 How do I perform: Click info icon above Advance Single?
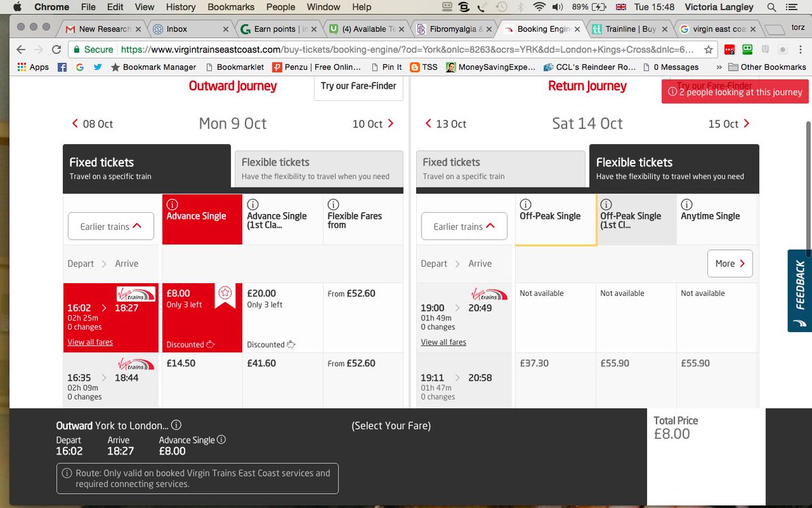coord(172,205)
